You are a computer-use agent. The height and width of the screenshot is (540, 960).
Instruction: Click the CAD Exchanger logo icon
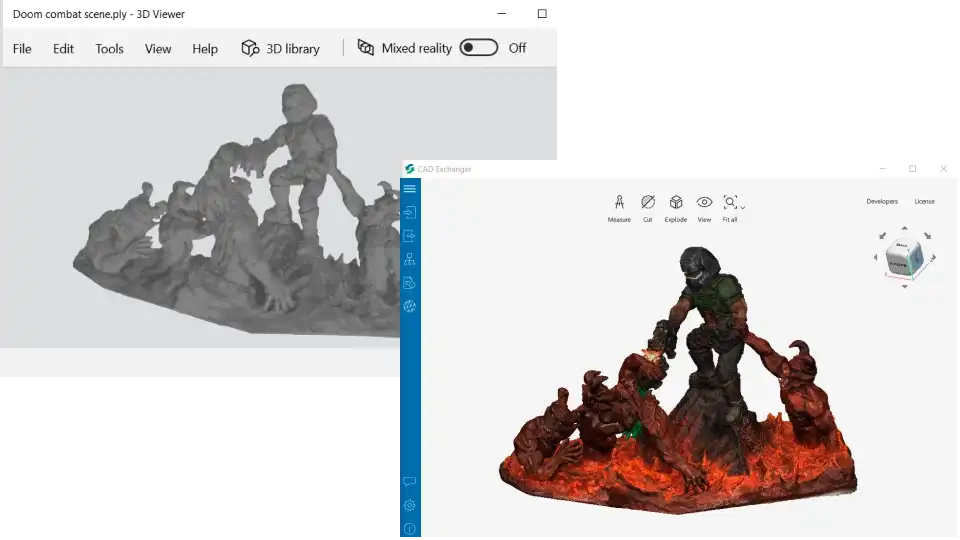click(x=410, y=169)
